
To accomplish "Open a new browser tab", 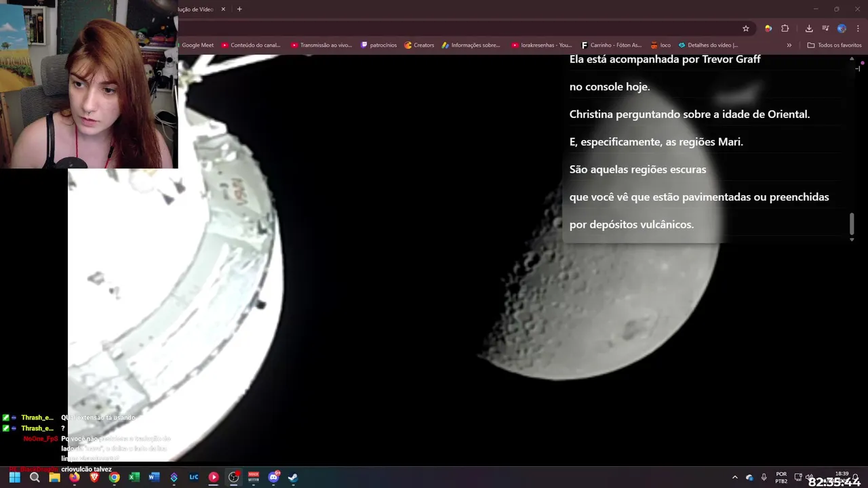I will pyautogui.click(x=239, y=9).
